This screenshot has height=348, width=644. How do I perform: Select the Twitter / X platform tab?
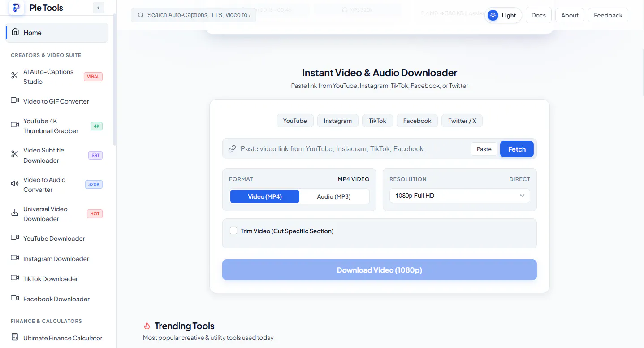tap(462, 121)
